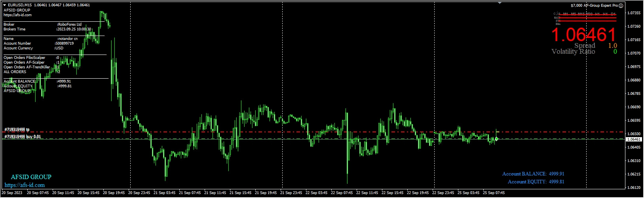The height and width of the screenshot is (198, 644).
Task: Click the MACD indicator row label
Action: [557, 18]
